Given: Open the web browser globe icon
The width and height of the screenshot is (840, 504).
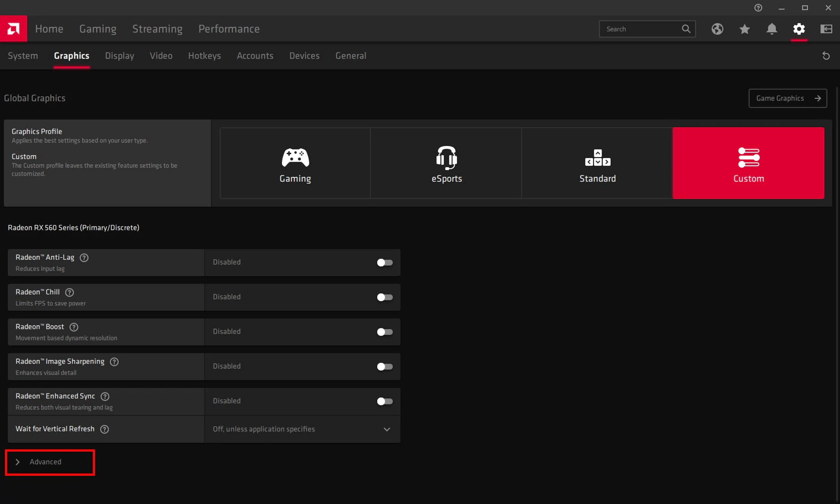Looking at the screenshot, I should pos(717,29).
